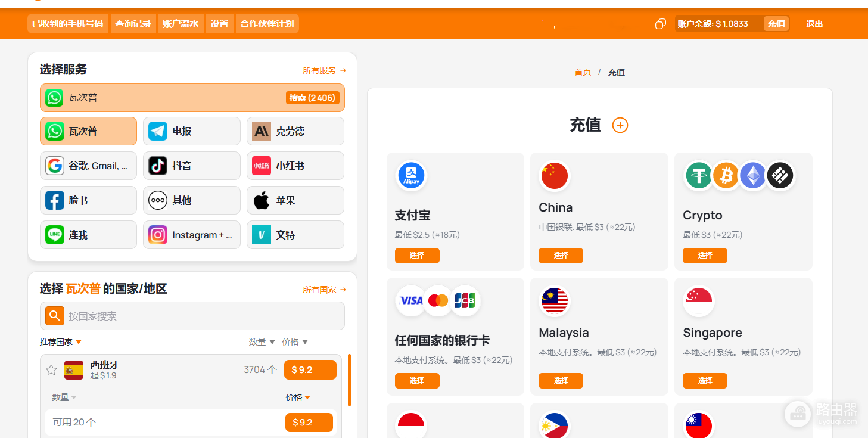Sort countries by 价格 header

coord(295,342)
